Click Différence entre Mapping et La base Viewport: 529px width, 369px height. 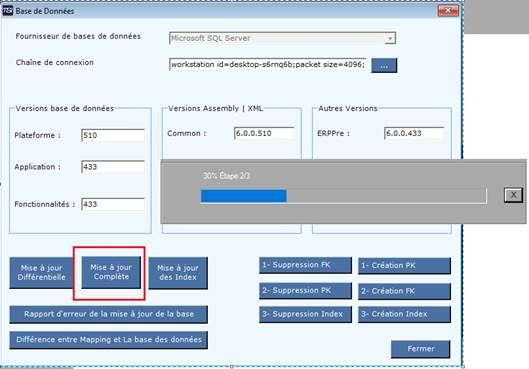(x=109, y=340)
